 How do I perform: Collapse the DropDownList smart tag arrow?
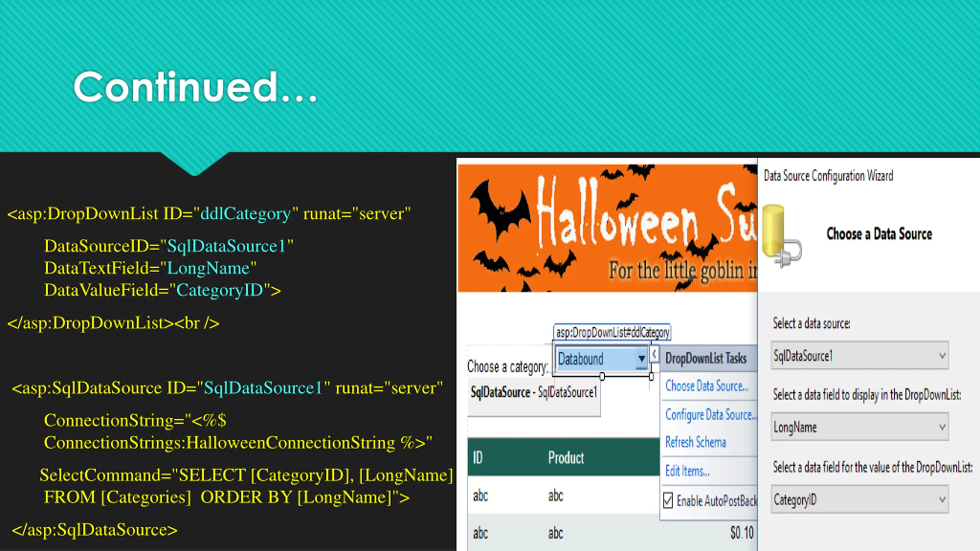pyautogui.click(x=654, y=354)
